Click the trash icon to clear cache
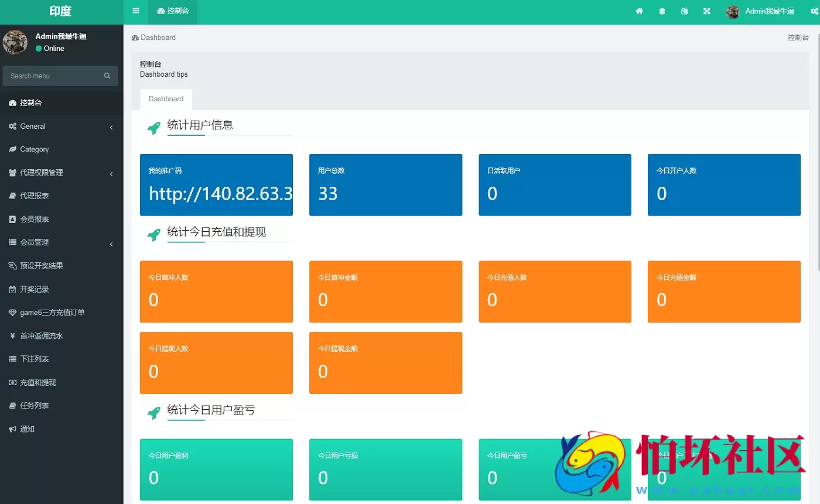Screen dimensions: 820x504 coord(662,11)
